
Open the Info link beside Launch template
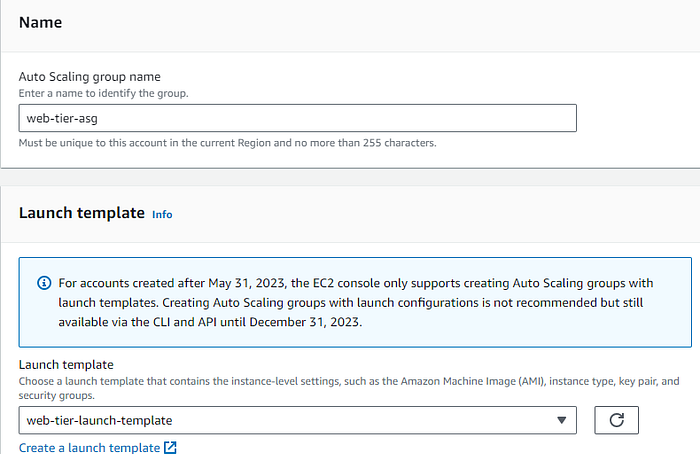[x=162, y=214]
